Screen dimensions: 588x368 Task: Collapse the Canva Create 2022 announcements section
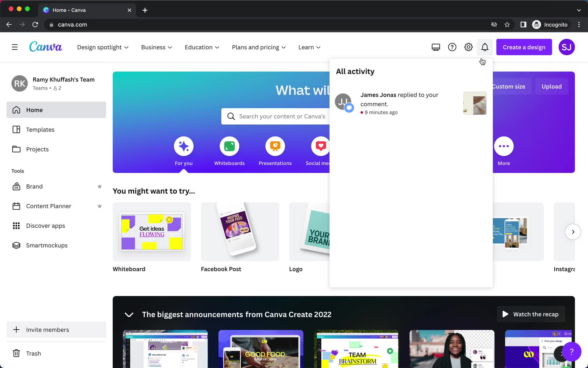(129, 315)
